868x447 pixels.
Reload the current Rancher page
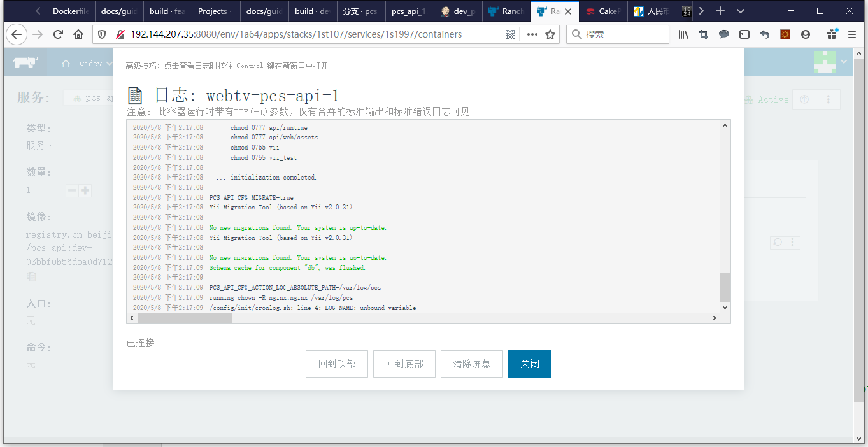click(58, 34)
